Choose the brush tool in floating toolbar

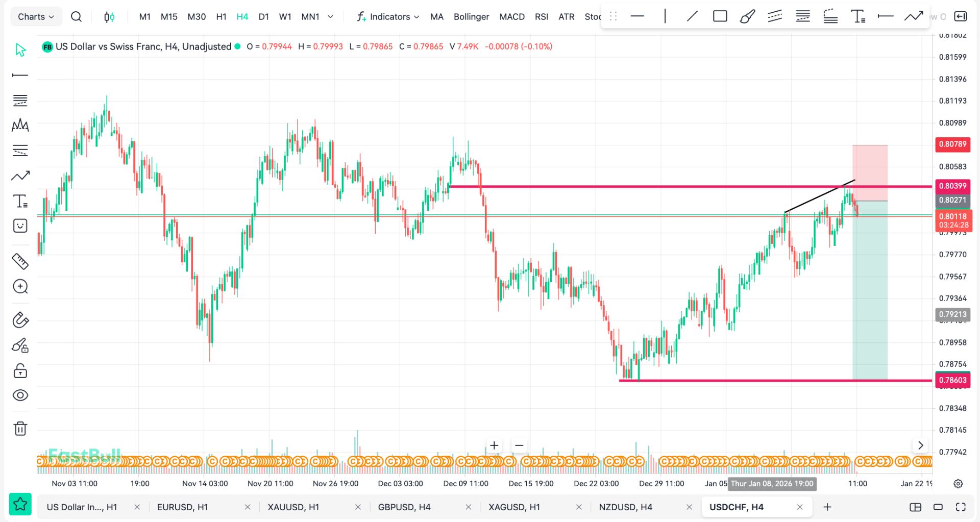[x=747, y=16]
